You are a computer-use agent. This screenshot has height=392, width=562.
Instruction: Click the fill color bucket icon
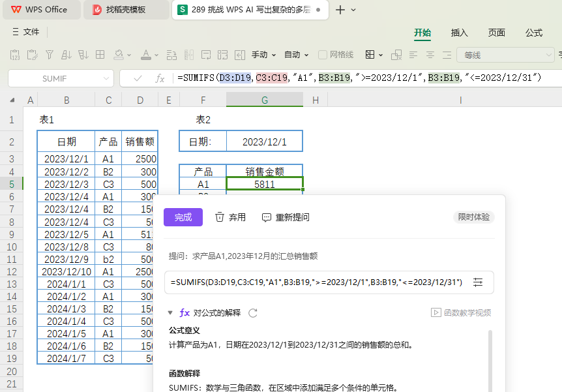(x=119, y=55)
